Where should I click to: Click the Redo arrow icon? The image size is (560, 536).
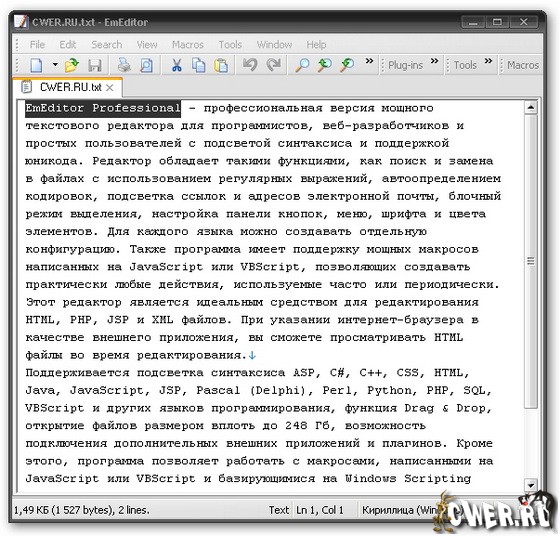click(274, 65)
